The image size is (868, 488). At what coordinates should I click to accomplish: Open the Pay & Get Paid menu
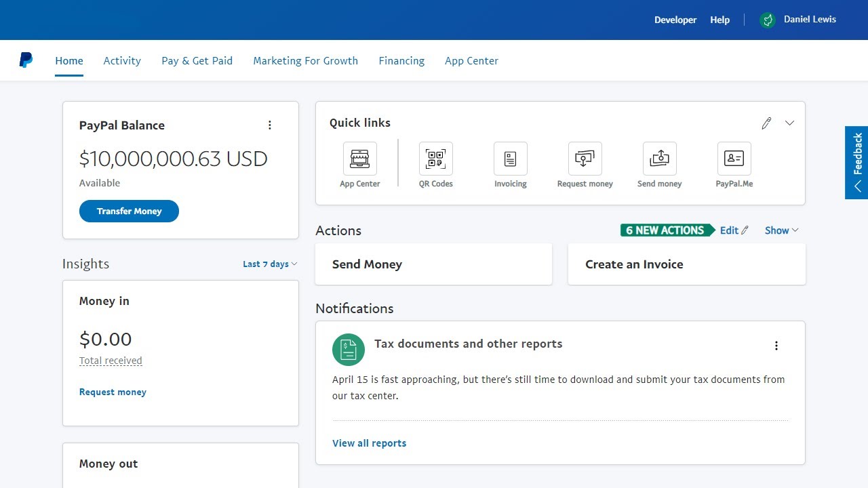click(x=197, y=61)
